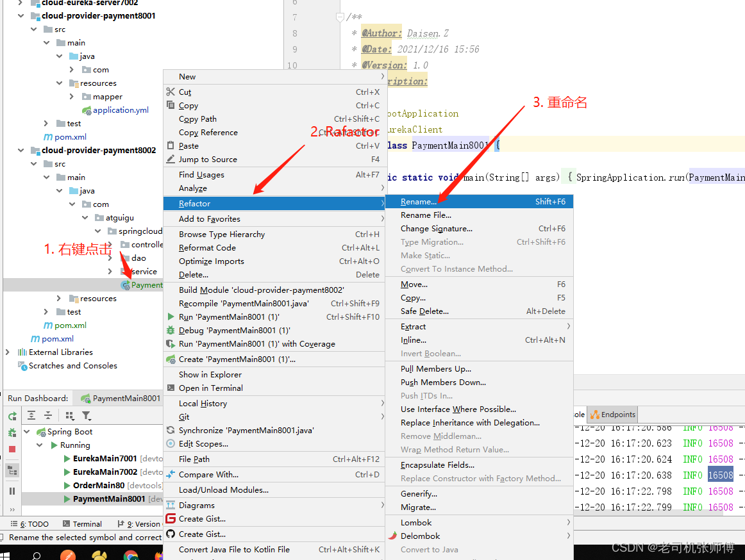Expand the mapper folder chevron
Image resolution: width=745 pixels, height=560 pixels.
point(72,96)
